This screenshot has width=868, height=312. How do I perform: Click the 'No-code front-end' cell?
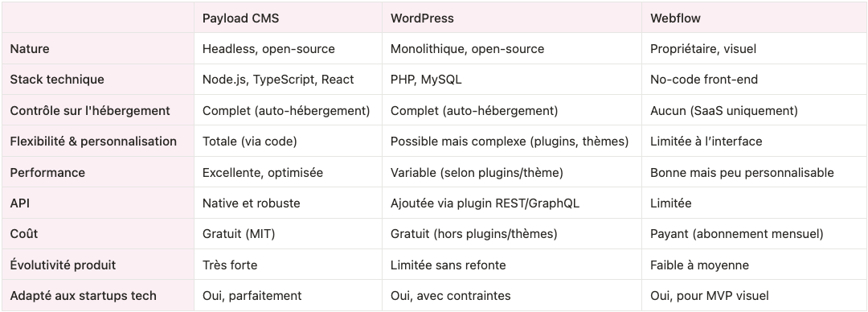(x=754, y=80)
